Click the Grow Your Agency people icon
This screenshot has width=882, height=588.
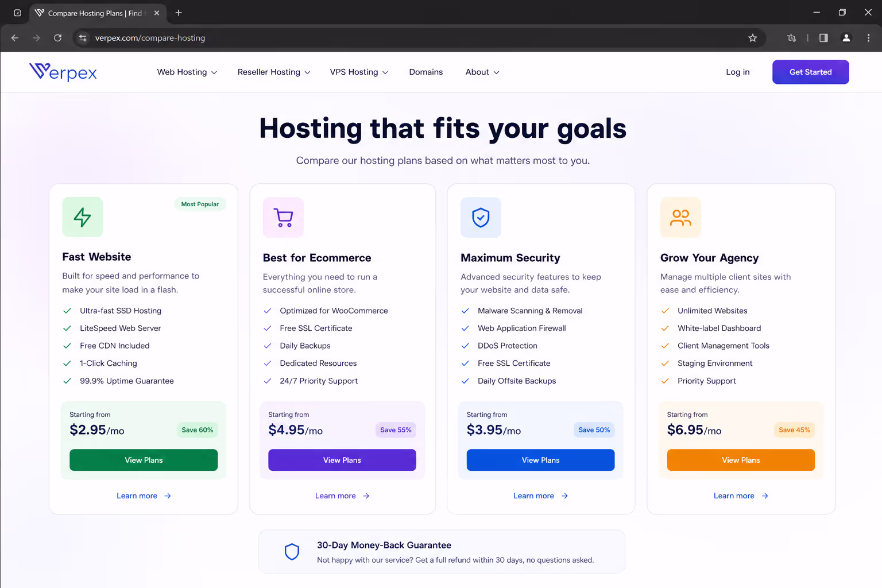click(x=680, y=218)
